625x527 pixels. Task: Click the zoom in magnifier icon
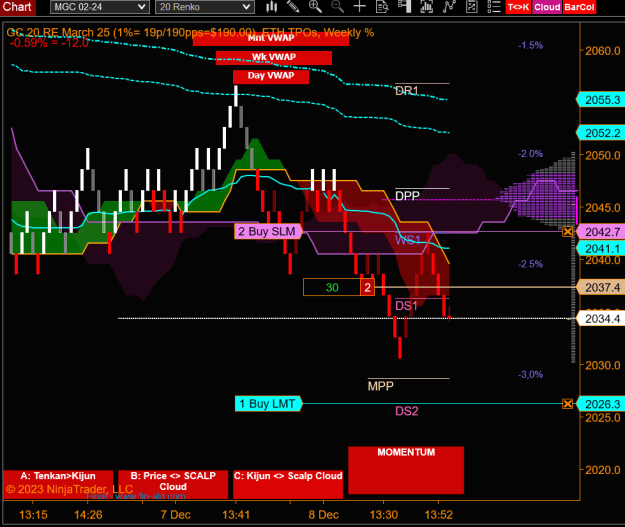click(315, 7)
